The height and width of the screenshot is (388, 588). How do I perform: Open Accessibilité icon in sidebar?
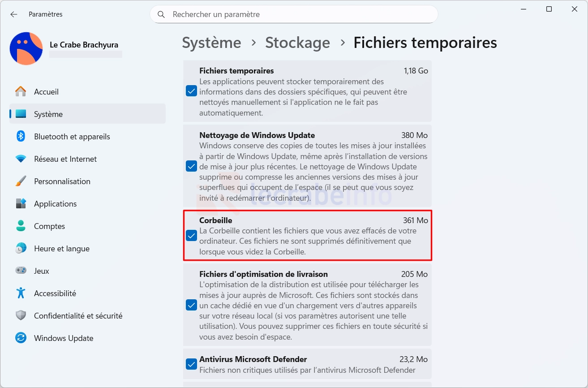[21, 293]
